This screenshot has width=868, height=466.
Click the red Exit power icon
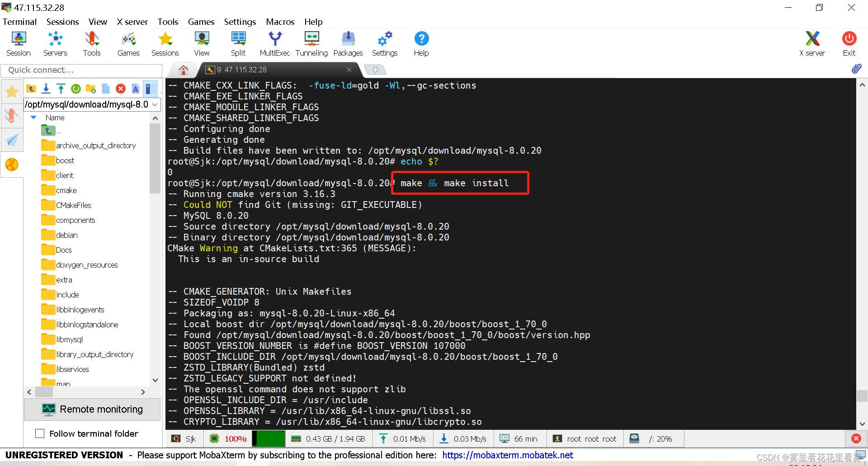point(849,44)
